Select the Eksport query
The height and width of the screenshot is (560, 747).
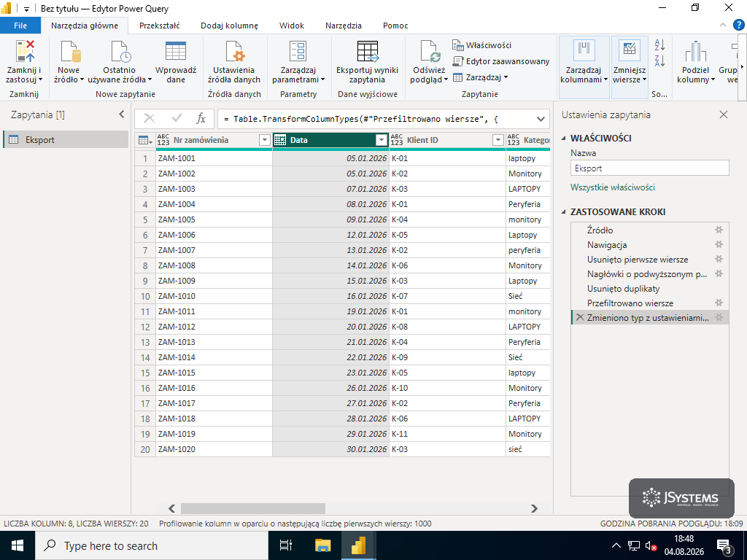pos(66,139)
